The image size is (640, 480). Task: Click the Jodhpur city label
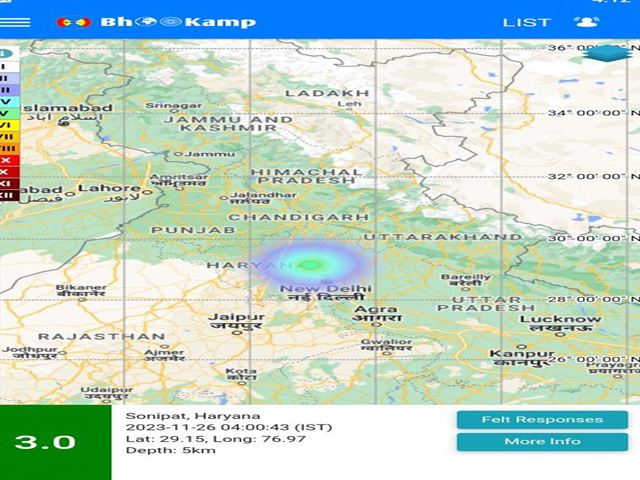click(29, 352)
